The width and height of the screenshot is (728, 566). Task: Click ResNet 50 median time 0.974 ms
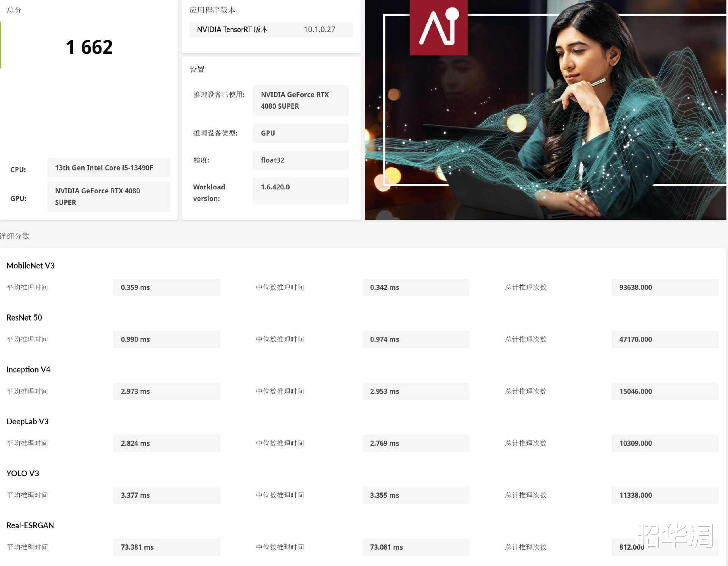click(x=416, y=339)
